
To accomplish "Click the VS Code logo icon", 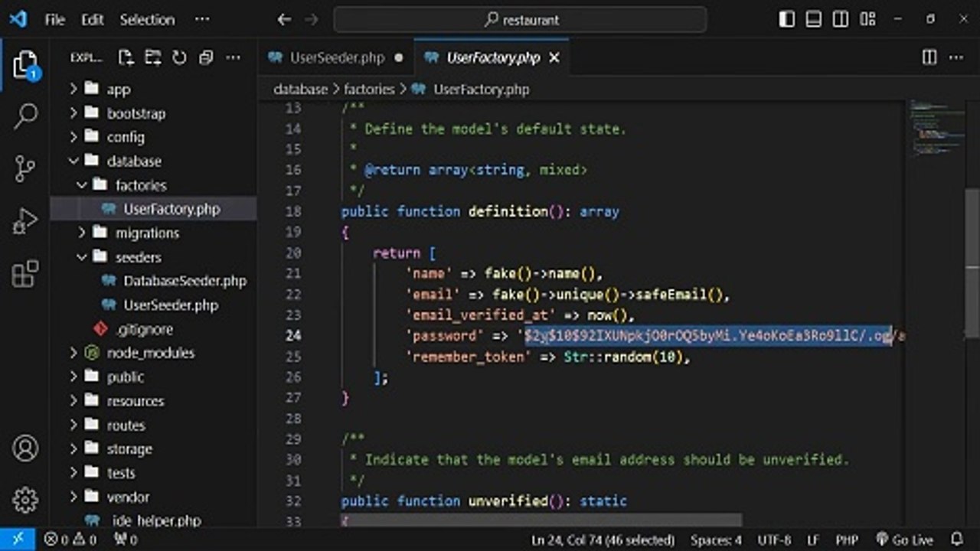I will [x=18, y=19].
